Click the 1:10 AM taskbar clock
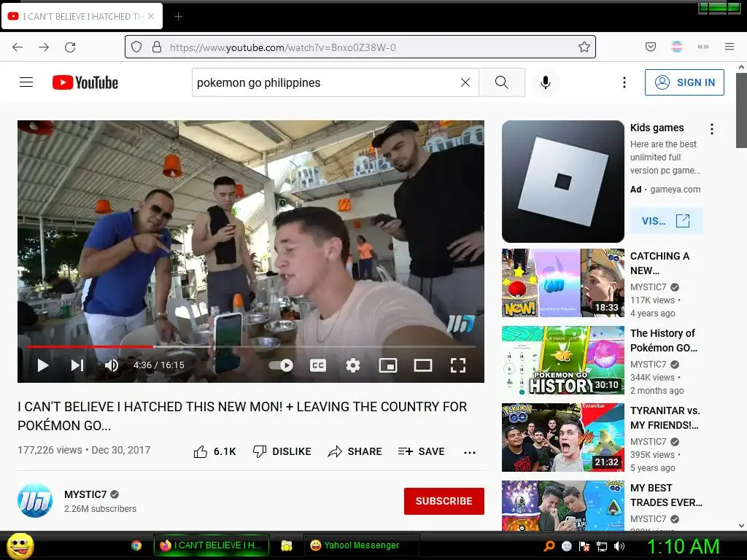This screenshot has width=747, height=560. 683,546
